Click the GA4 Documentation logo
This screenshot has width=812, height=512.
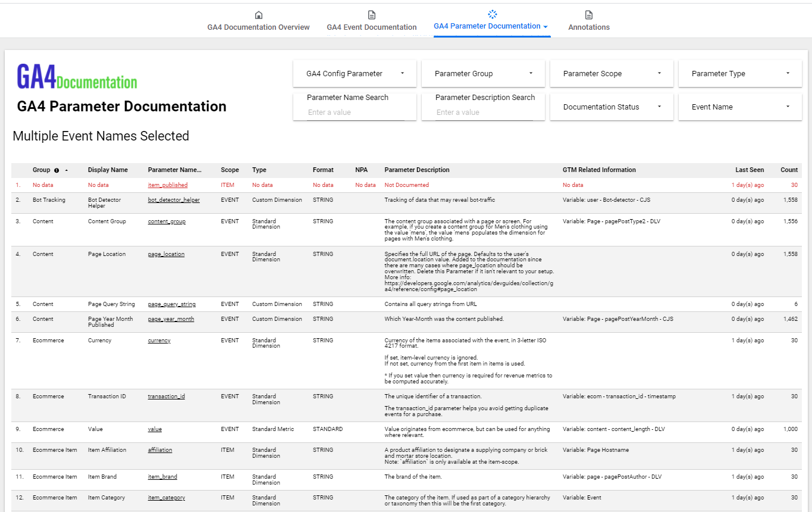[77, 77]
